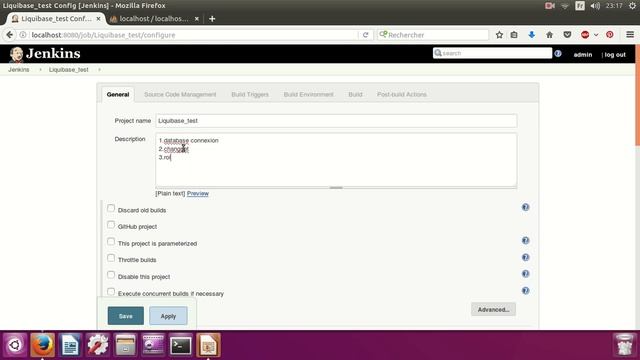Click inside the Description text area
Screen dimensions: 640x360
336,160
